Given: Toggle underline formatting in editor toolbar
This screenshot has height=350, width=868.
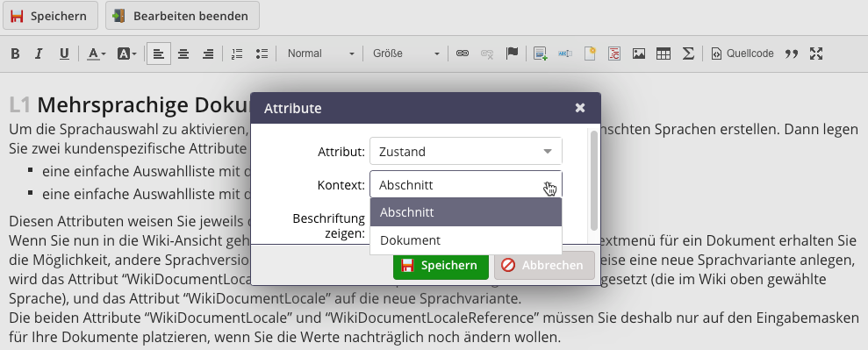Looking at the screenshot, I should [64, 54].
